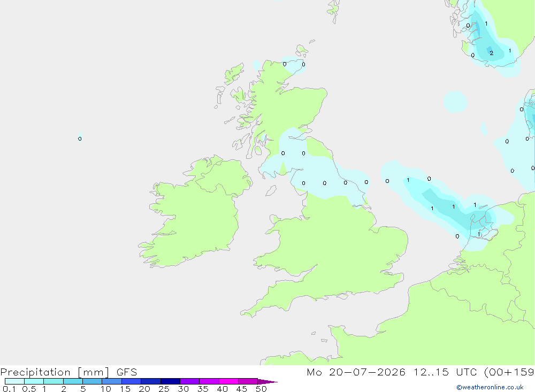This screenshot has width=535, height=392.
Task: Pick the 0.1–0.5 mm palest cyan legend swatch
Action: tap(14, 381)
